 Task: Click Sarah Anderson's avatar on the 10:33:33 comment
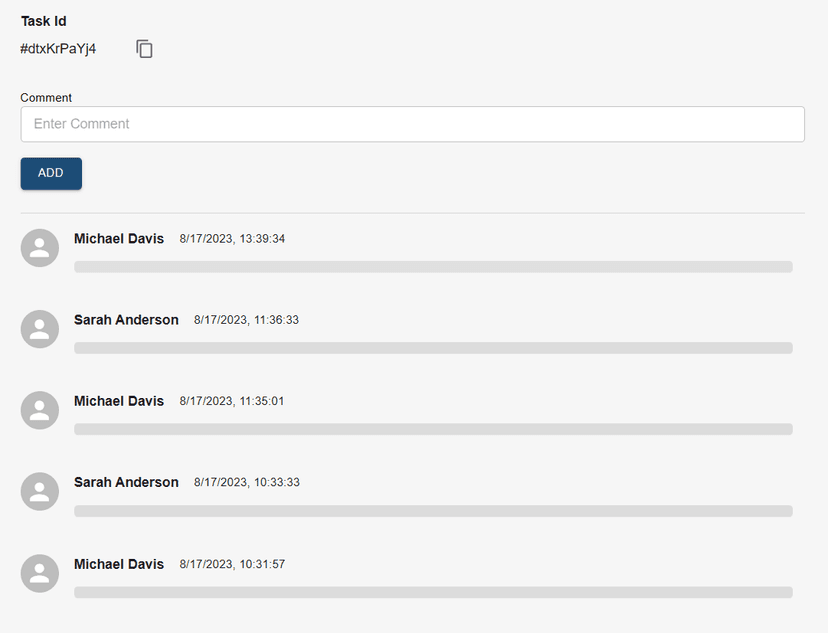point(40,491)
